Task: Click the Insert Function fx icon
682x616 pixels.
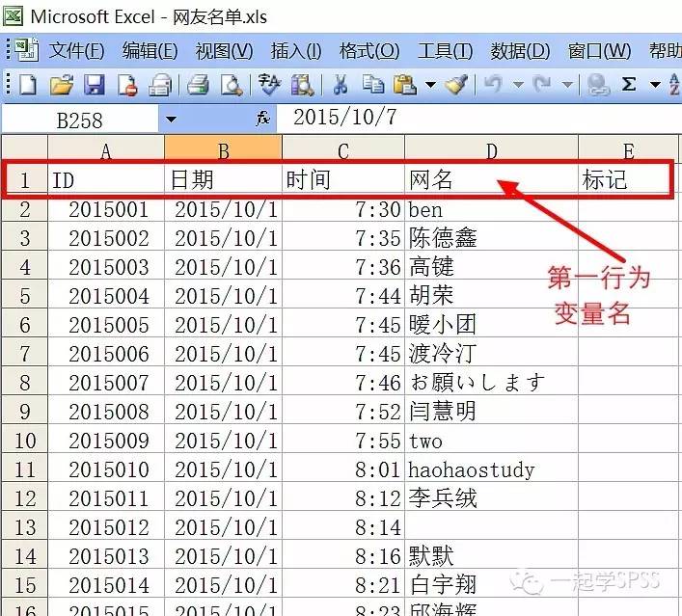Action: point(262,119)
